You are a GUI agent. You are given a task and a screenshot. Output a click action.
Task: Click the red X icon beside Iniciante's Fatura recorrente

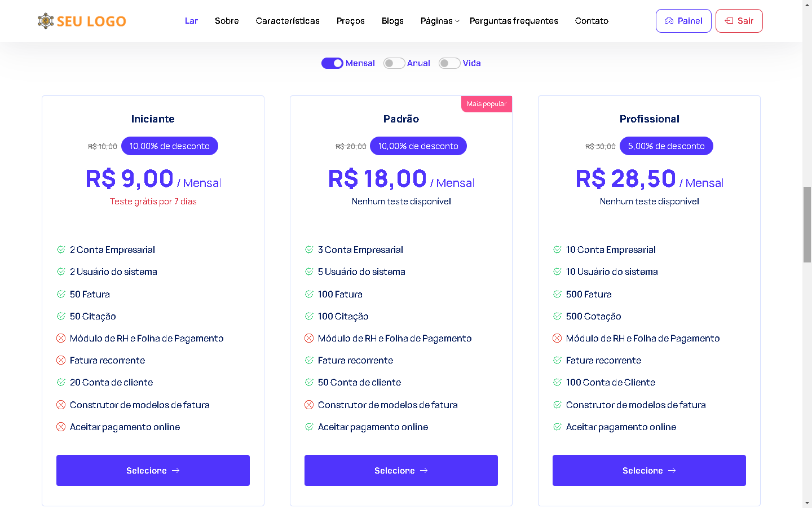pos(61,360)
